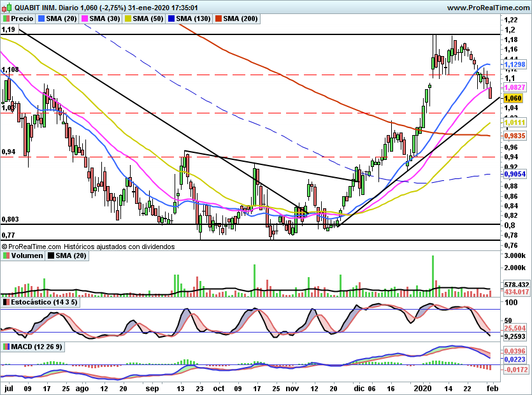Click the Volumen panel bar icon
532x395 pixels.
tap(6, 255)
